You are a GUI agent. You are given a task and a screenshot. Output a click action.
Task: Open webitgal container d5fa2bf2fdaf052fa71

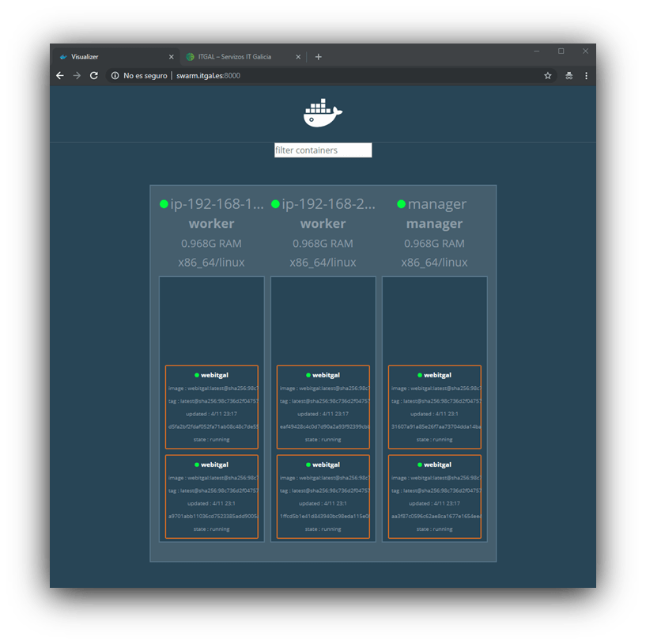tap(212, 407)
